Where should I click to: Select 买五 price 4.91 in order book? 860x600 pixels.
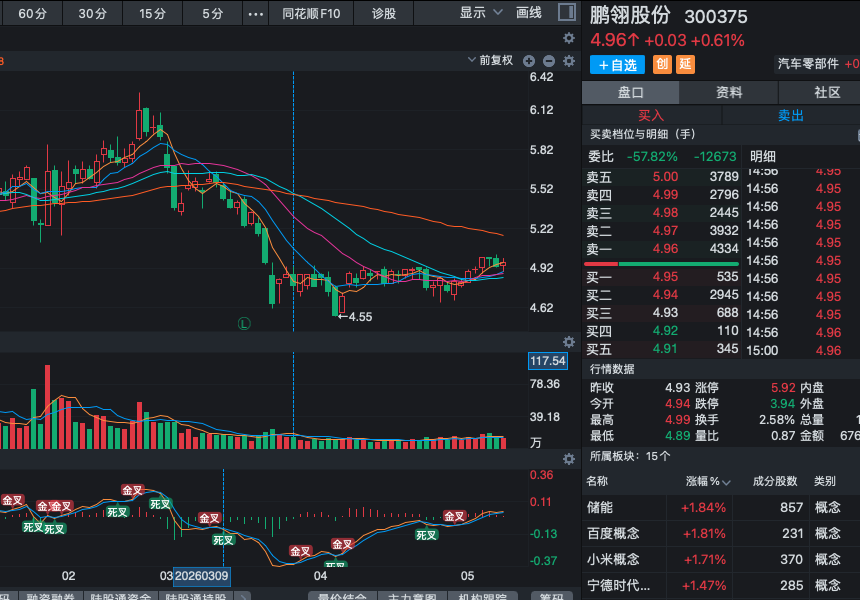[x=665, y=349]
